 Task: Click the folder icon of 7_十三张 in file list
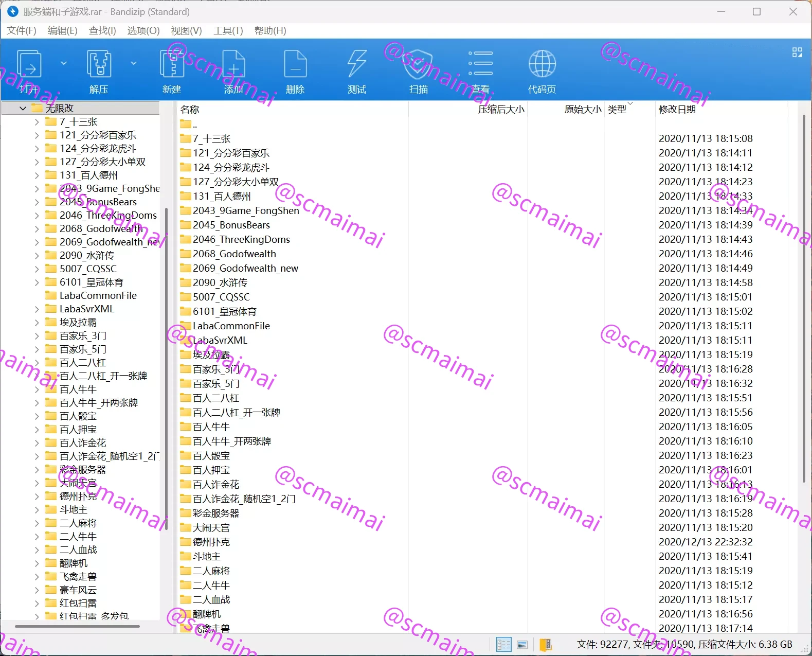[186, 138]
